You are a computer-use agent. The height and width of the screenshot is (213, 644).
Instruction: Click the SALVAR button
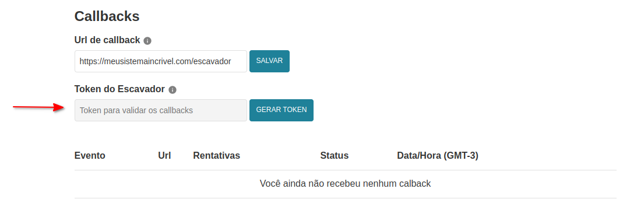coord(269,61)
